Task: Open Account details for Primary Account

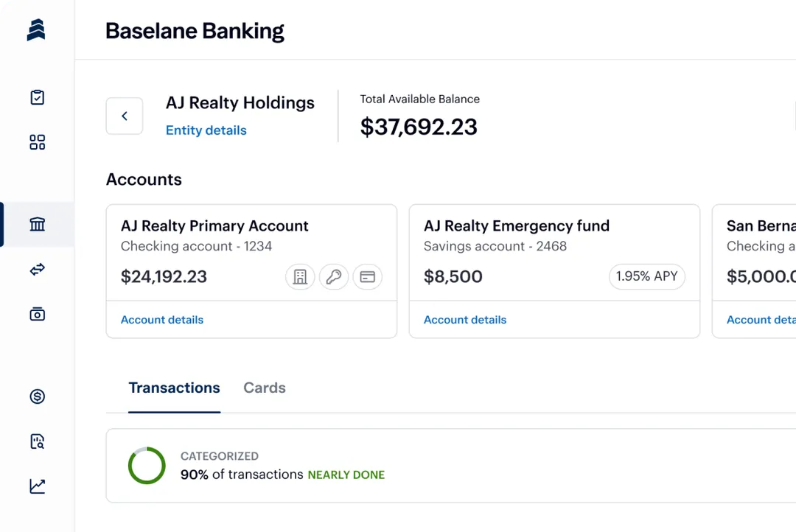Action: click(x=162, y=320)
